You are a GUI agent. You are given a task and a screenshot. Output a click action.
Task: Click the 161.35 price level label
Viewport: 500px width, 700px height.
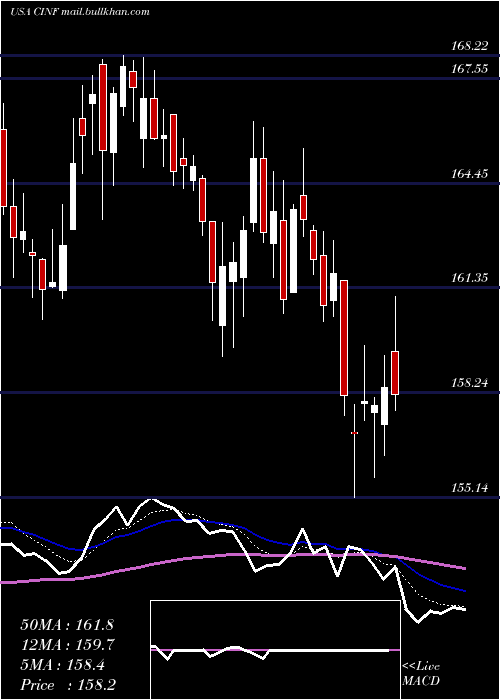[x=469, y=278]
